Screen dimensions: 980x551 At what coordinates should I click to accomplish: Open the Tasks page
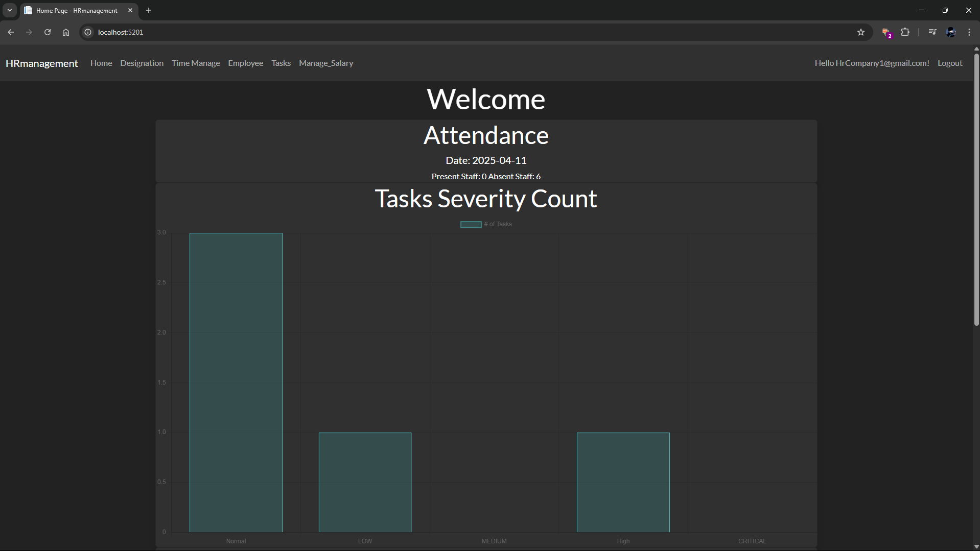coord(281,63)
